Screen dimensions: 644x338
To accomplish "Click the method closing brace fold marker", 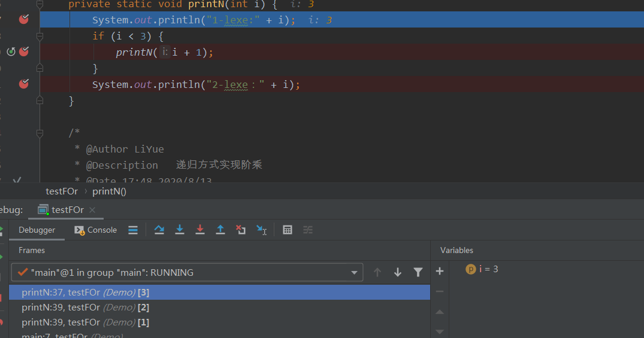I will (x=40, y=101).
